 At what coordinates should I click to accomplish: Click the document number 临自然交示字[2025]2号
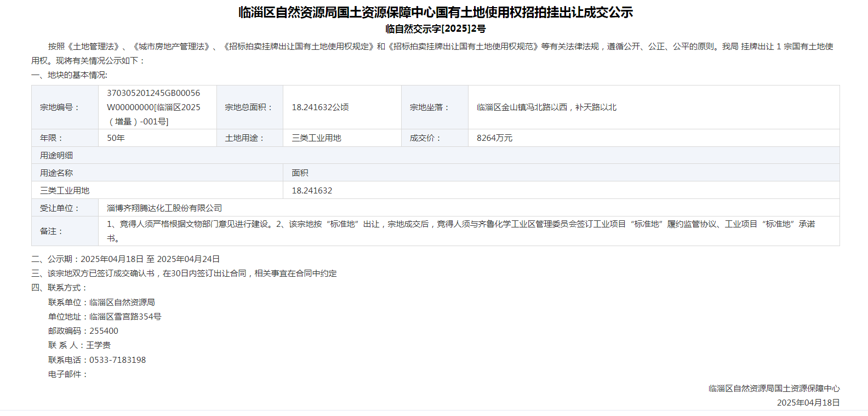pos(435,29)
